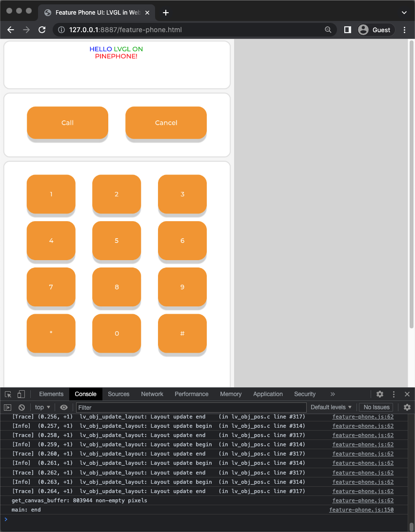Click the console Filter input field
Image resolution: width=415 pixels, height=532 pixels.
[191, 407]
